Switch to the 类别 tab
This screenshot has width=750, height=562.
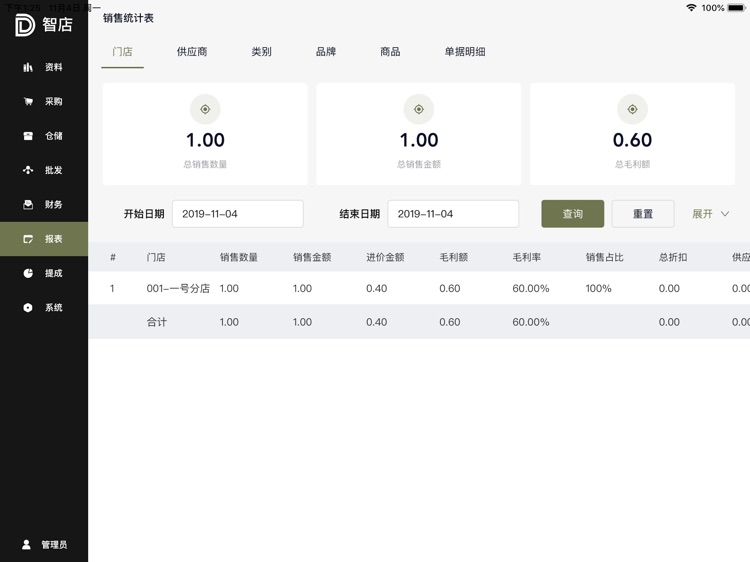(262, 52)
